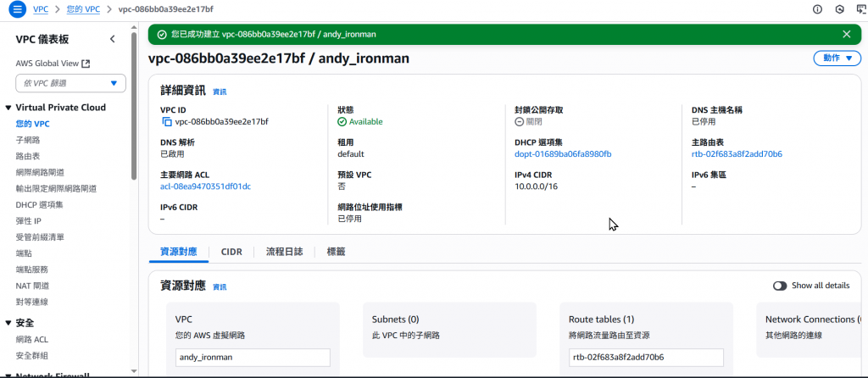
Task: Go to 您的 VPC breadcrumb link
Action: click(83, 9)
